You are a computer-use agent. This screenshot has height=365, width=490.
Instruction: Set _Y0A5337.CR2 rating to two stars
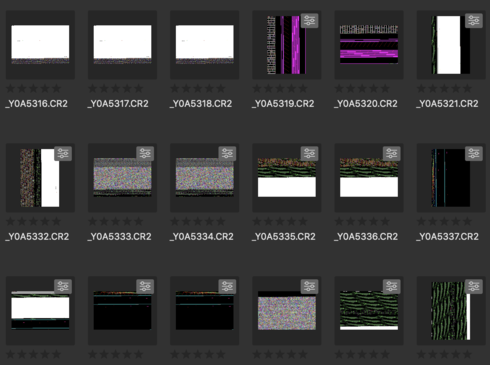pyautogui.click(x=433, y=221)
